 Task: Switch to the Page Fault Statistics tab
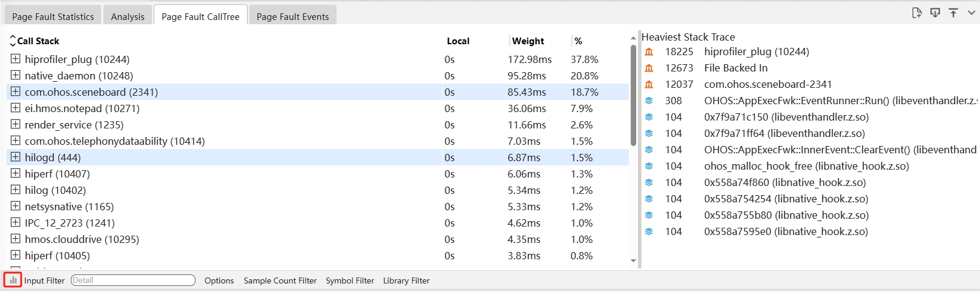tap(53, 17)
